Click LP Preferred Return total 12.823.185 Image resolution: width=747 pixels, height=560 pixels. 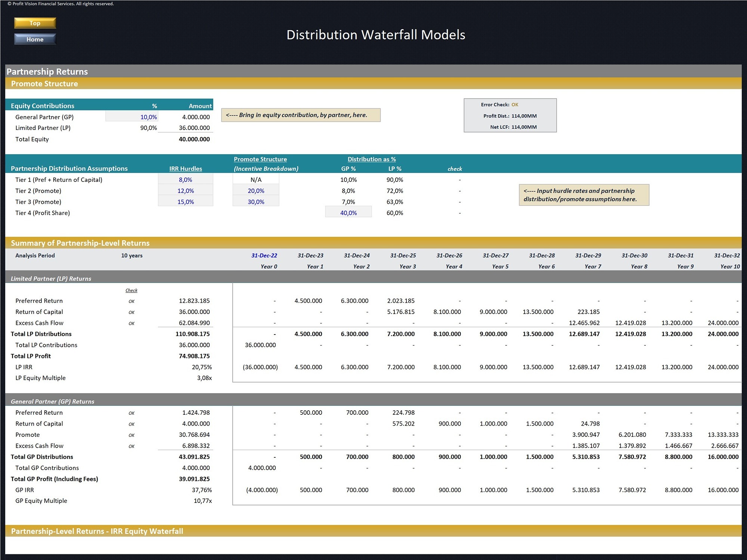coord(194,301)
